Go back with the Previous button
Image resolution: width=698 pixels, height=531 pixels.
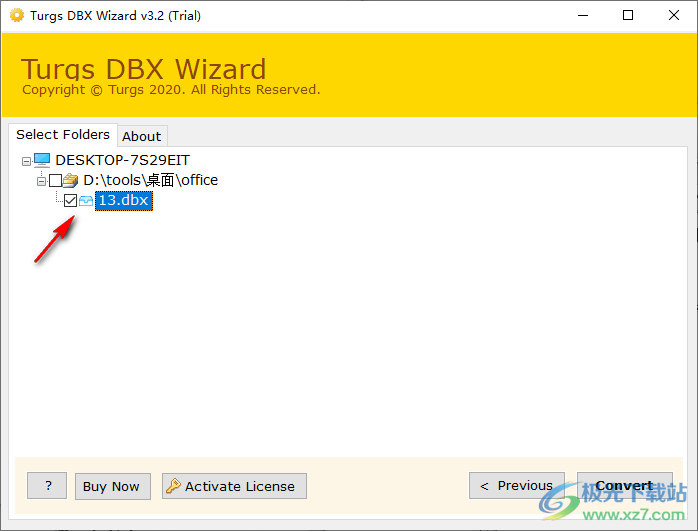[517, 486]
